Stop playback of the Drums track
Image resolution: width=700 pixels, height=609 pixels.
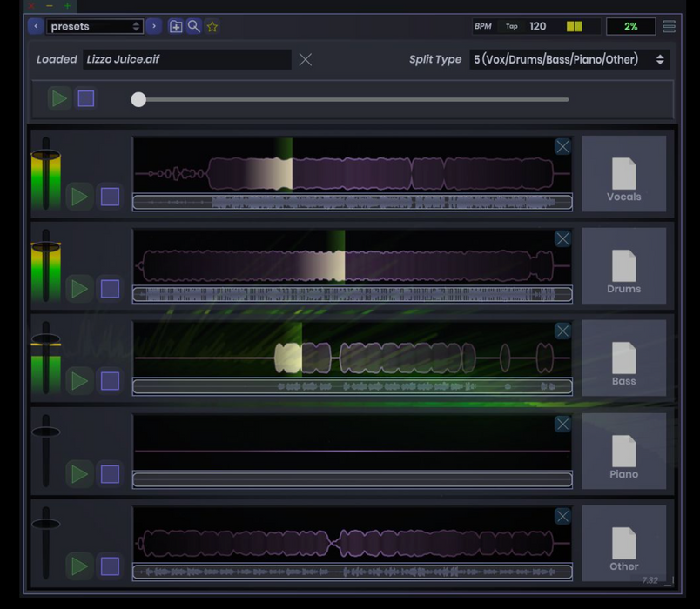110,288
